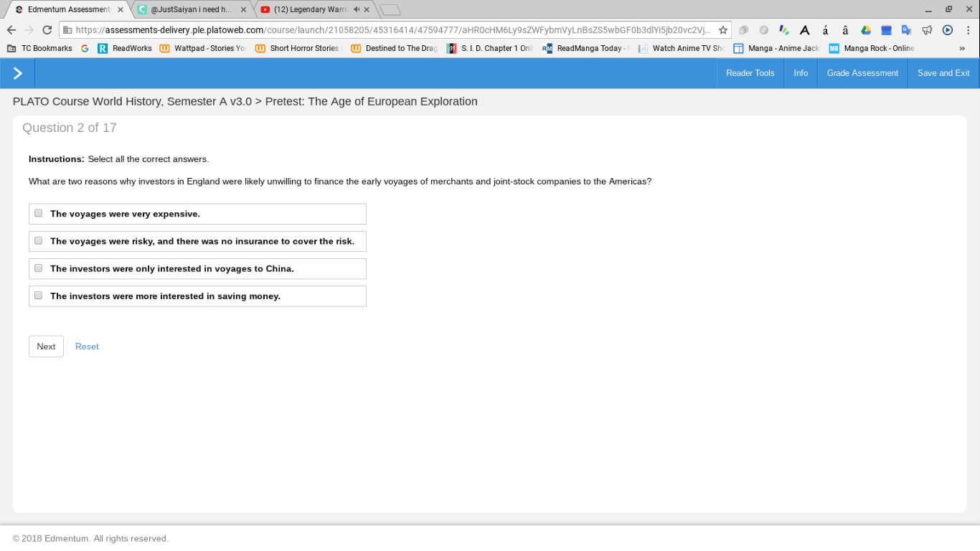Click Save and Exit
The height and width of the screenshot is (551, 980).
[943, 73]
